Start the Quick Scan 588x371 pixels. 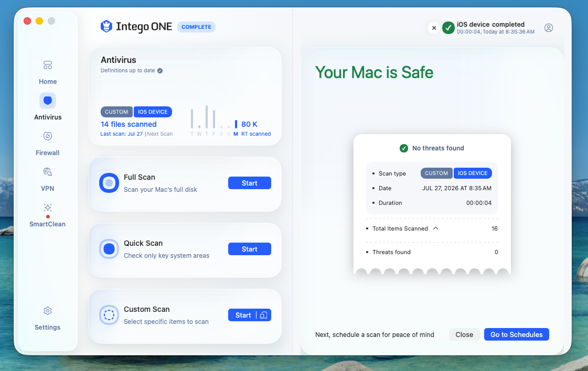pyautogui.click(x=249, y=249)
